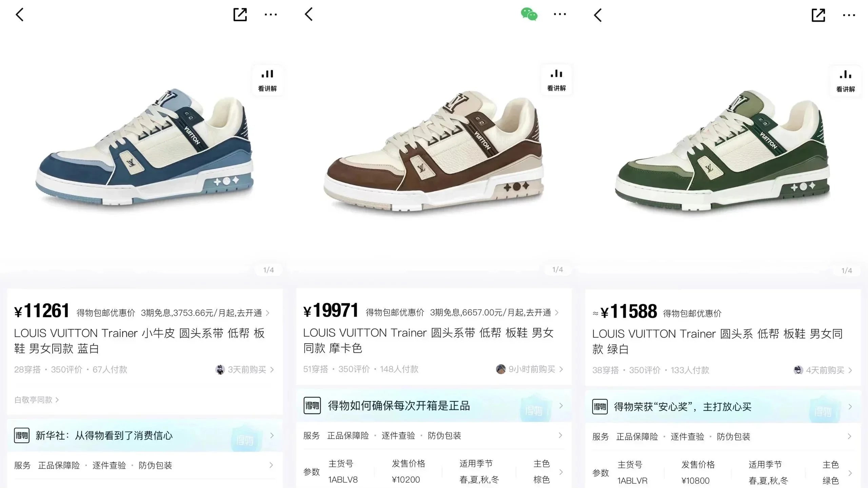Go back from the mocha sneaker page

coord(309,14)
